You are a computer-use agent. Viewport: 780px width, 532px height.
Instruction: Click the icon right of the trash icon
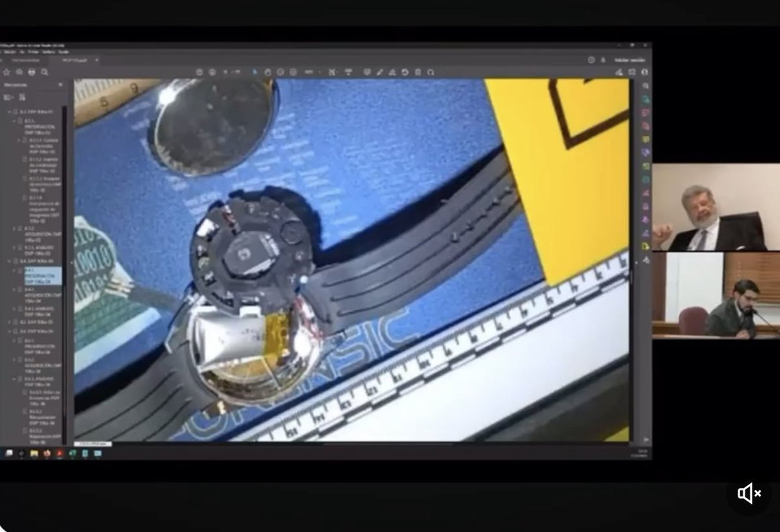[x=431, y=72]
